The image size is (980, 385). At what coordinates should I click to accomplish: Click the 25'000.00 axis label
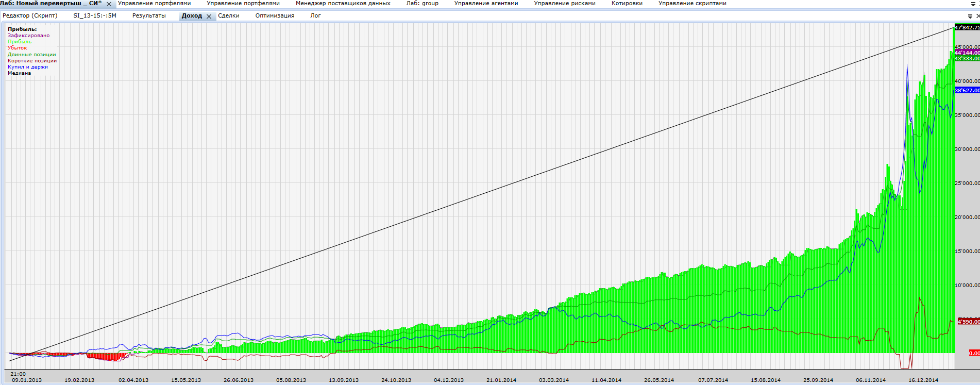(967, 183)
